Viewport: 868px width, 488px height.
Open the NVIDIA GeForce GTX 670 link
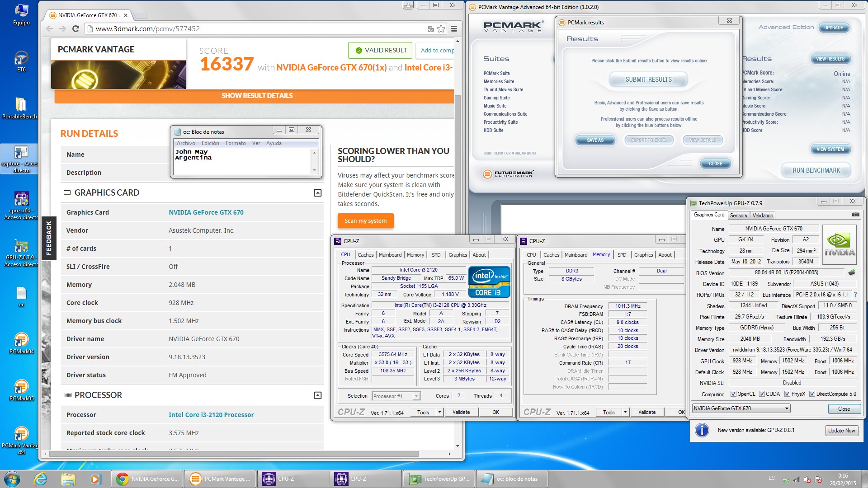pos(206,212)
